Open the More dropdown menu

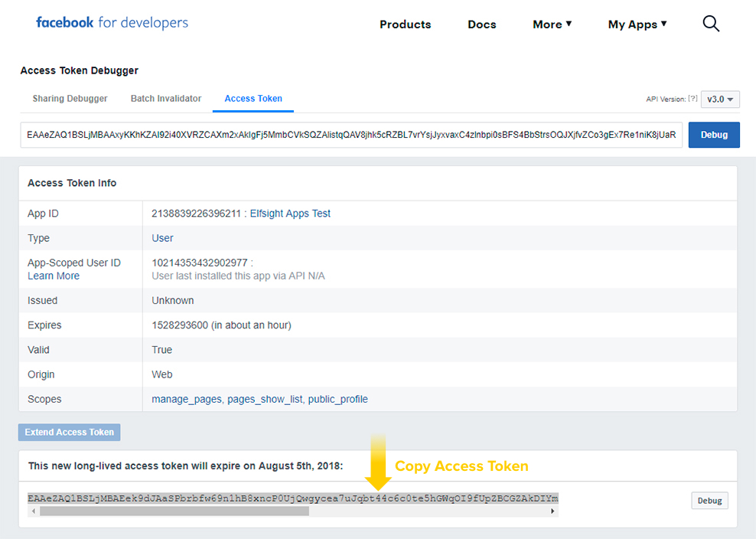551,24
